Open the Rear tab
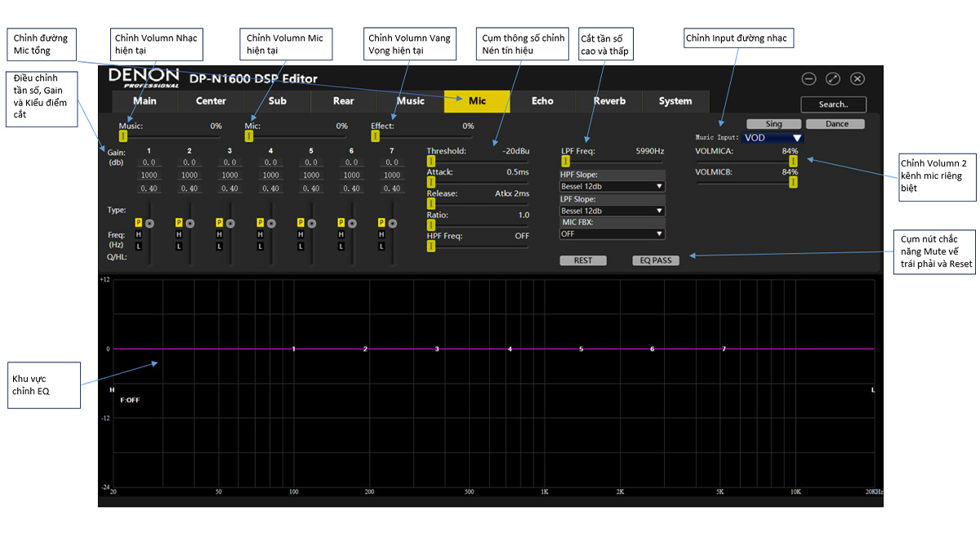The width and height of the screenshot is (980, 560). click(x=344, y=101)
